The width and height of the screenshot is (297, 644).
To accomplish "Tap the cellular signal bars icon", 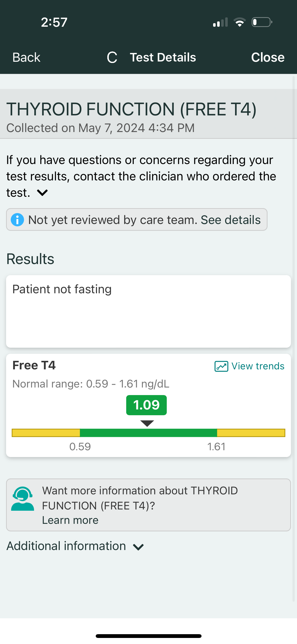I will coord(220,22).
